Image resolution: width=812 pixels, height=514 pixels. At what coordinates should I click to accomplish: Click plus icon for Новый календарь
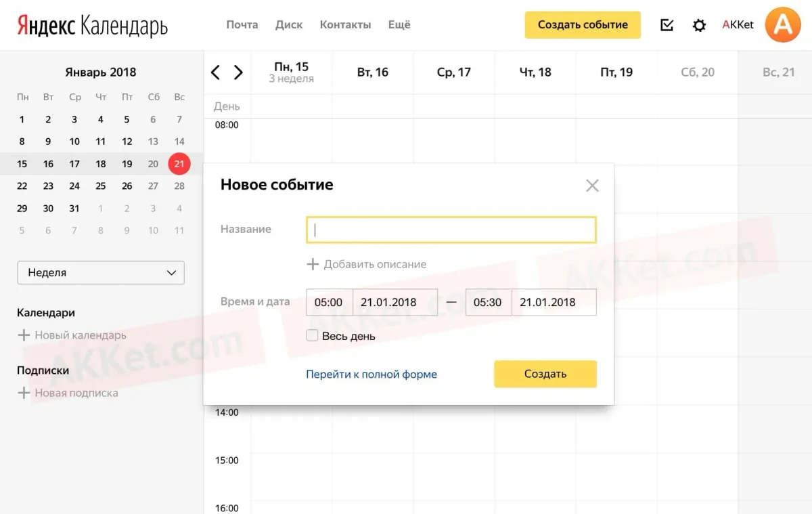click(x=24, y=335)
